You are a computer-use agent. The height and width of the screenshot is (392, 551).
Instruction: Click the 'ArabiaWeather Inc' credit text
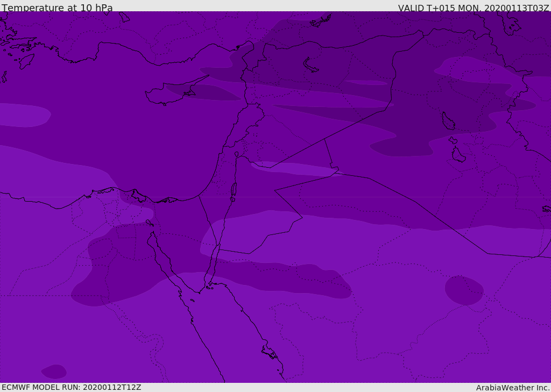tap(512, 388)
